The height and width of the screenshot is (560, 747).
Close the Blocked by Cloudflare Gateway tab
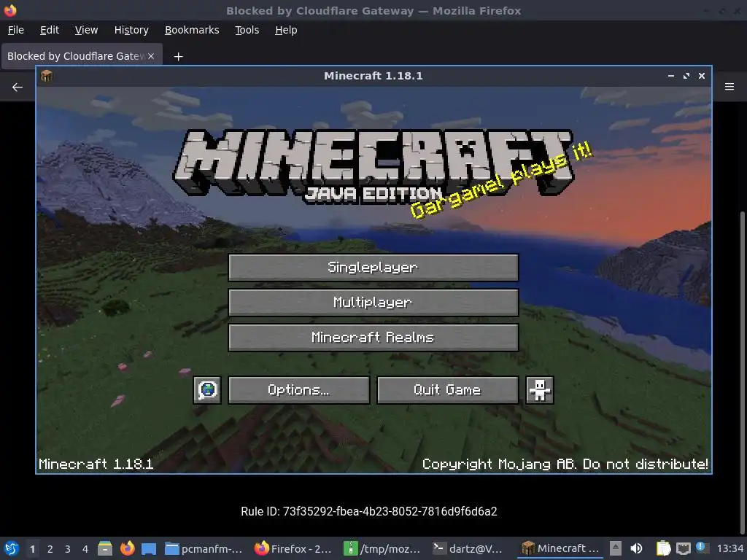click(151, 56)
